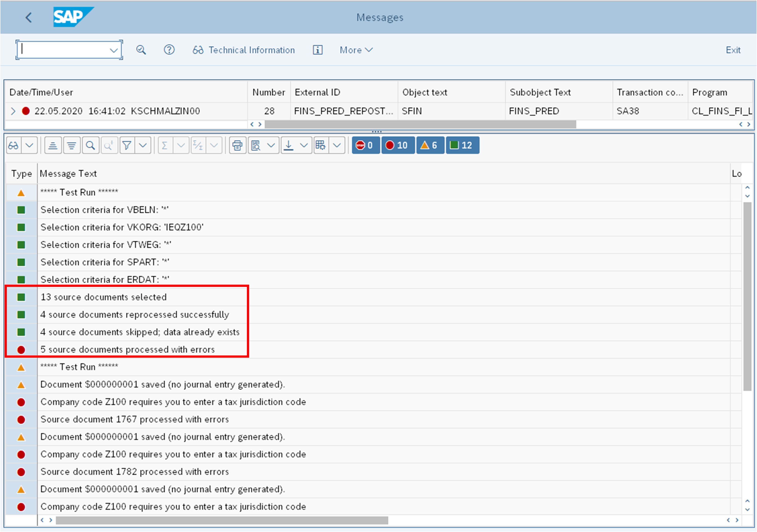Image resolution: width=757 pixels, height=532 pixels.
Task: Open the Details view with the glasses icon
Action: coord(13,145)
